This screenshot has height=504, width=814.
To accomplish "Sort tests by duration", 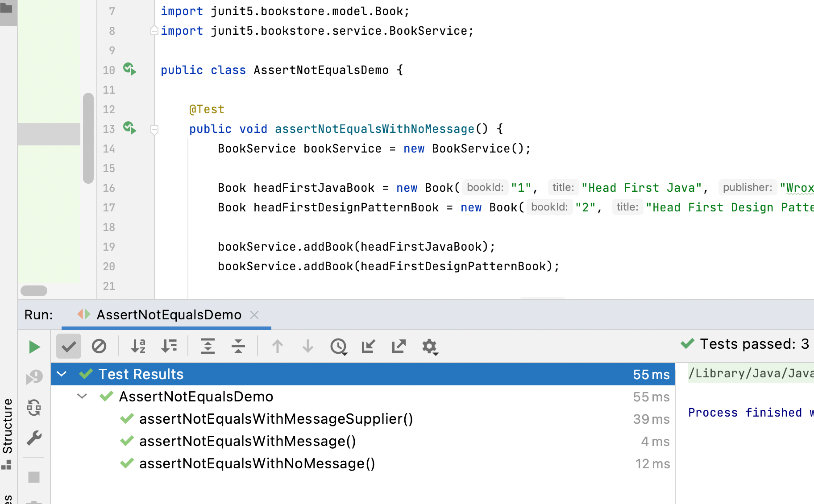I will point(169,346).
